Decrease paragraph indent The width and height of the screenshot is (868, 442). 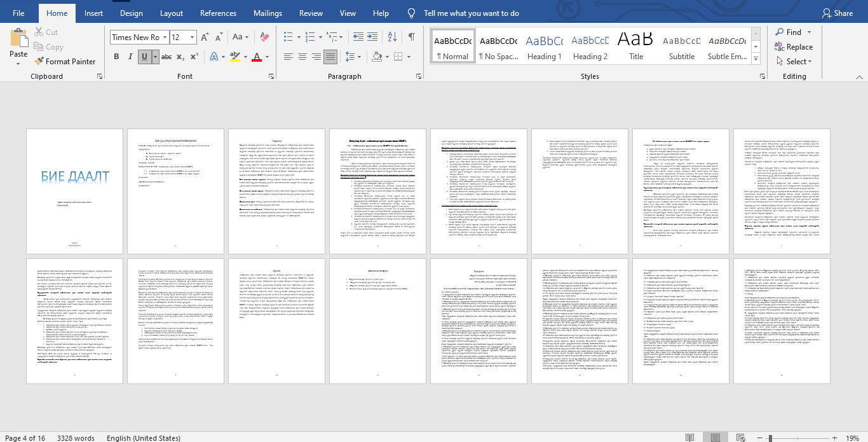(358, 38)
